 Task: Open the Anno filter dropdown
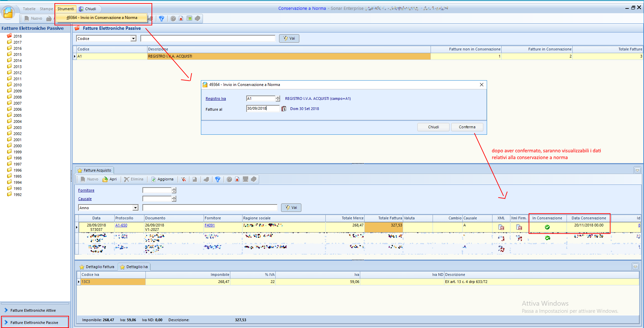tap(135, 208)
